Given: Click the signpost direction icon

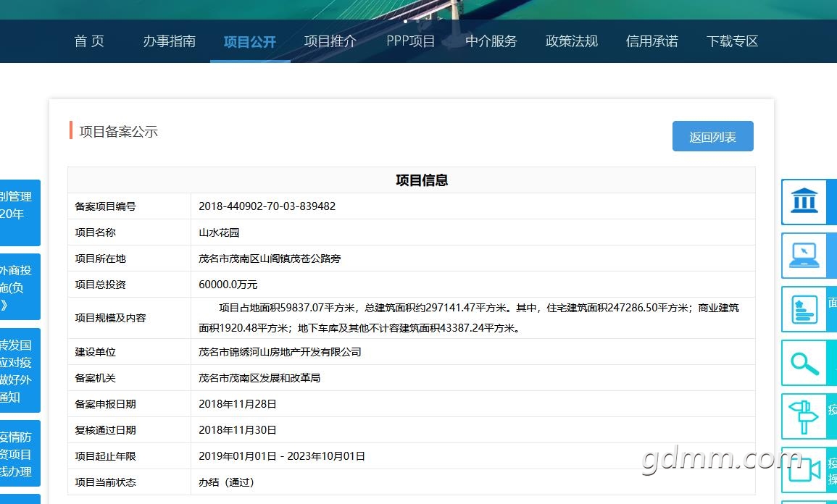Looking at the screenshot, I should 804,416.
